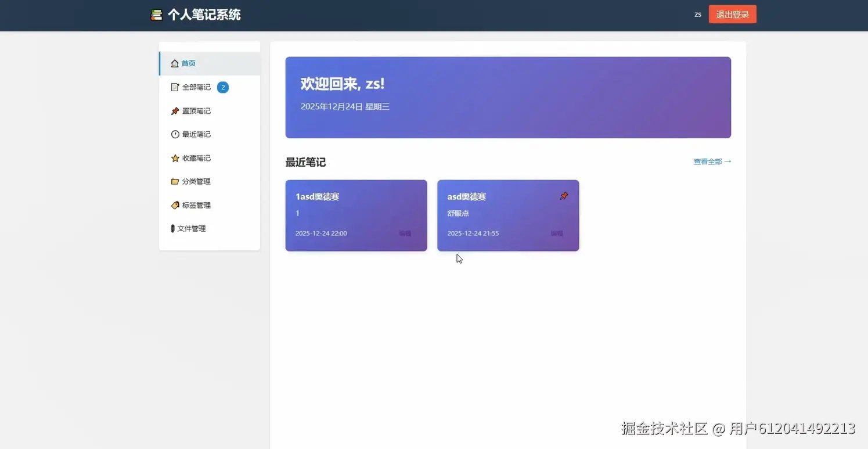Open 分类管理 from the sidebar
Screen dimensions: 868x449
coord(196,181)
